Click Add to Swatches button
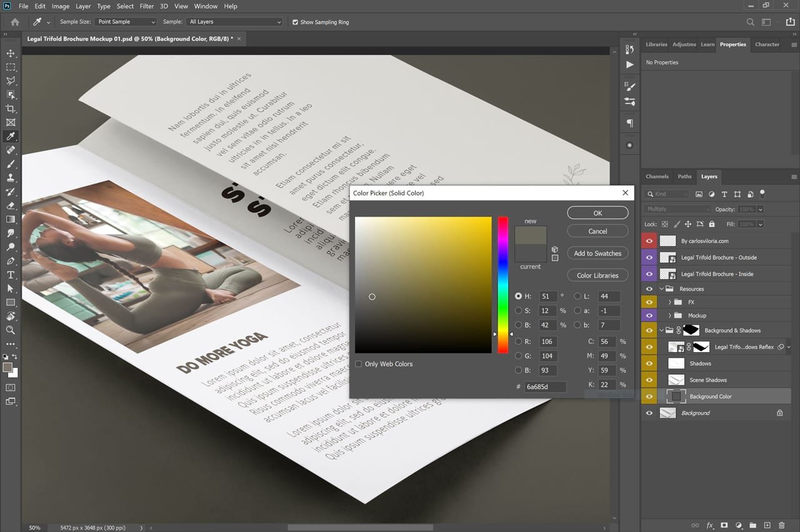 597,253
